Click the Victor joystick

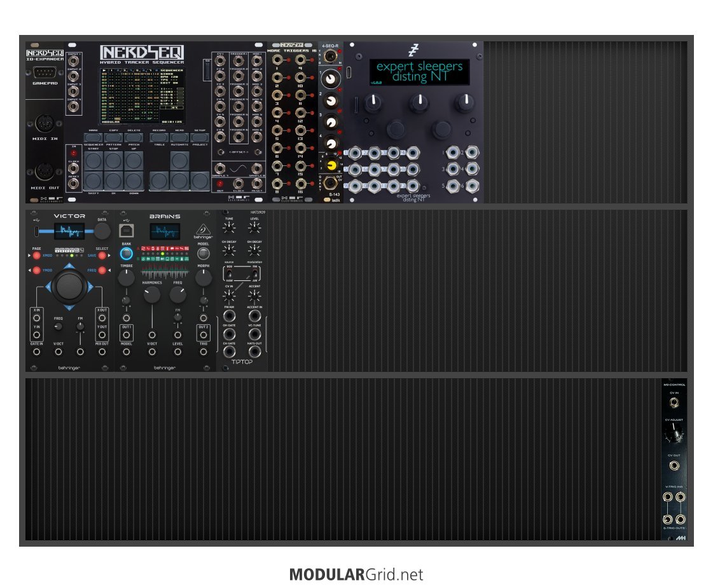point(69,286)
